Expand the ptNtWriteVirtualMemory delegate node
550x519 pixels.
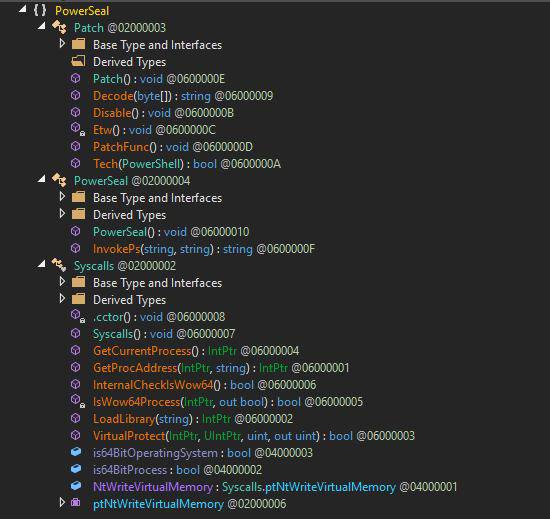[x=62, y=503]
